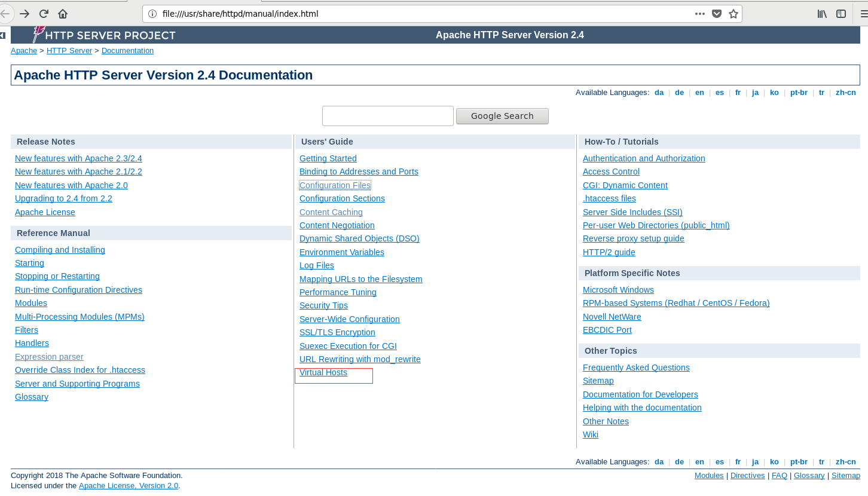This screenshot has height=496, width=868.
Task: Open Server Side Includes (SSI) link
Action: click(x=632, y=212)
